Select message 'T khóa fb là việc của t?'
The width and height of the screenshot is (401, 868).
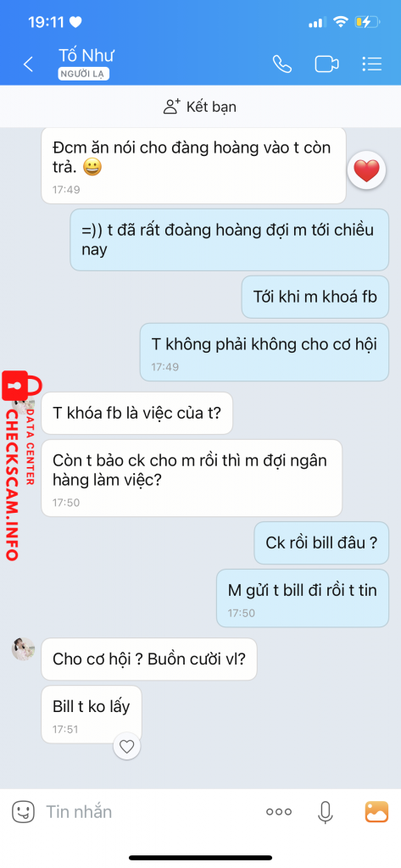(136, 413)
